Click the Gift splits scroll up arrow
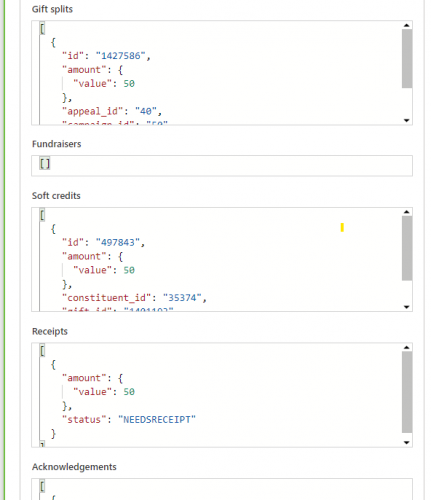 [x=406, y=25]
